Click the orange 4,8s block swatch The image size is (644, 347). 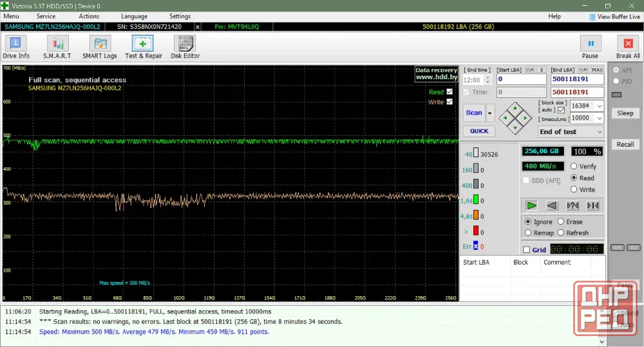point(476,215)
